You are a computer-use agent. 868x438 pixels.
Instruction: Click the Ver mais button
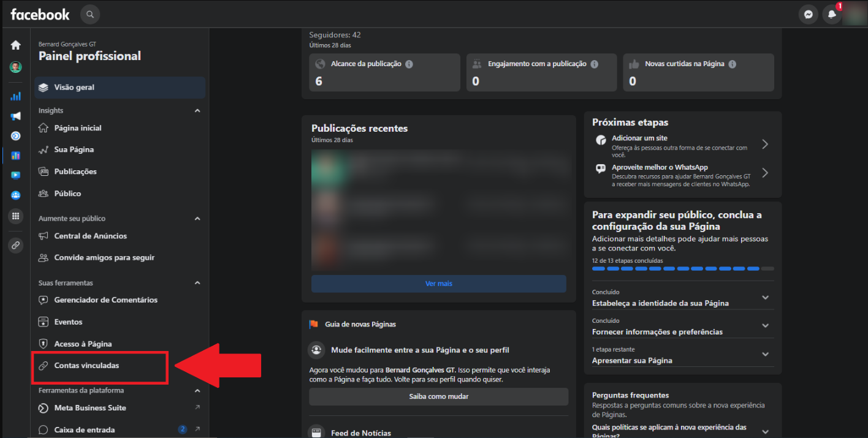point(439,284)
